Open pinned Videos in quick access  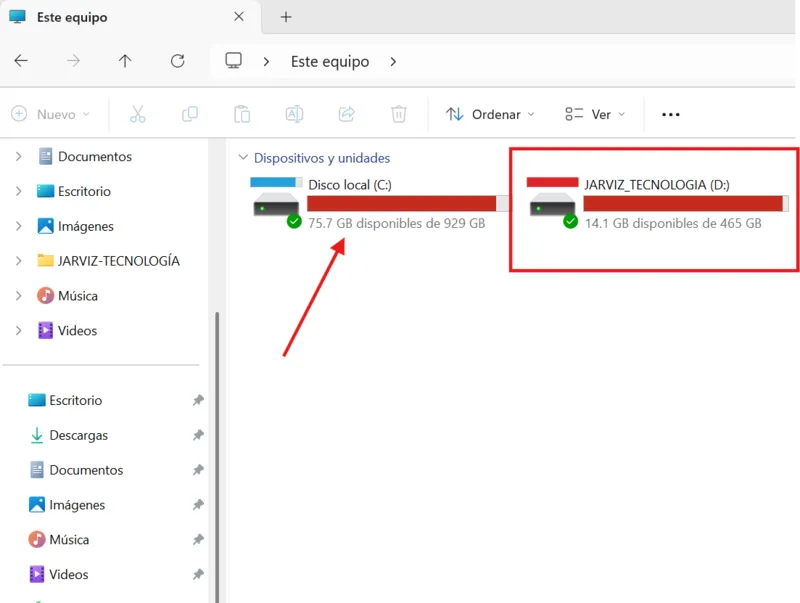(59, 574)
